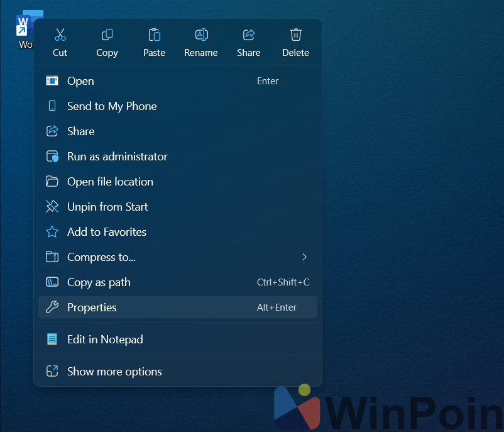Click the zipped folder icon for Compress to
The image size is (504, 432).
52,257
